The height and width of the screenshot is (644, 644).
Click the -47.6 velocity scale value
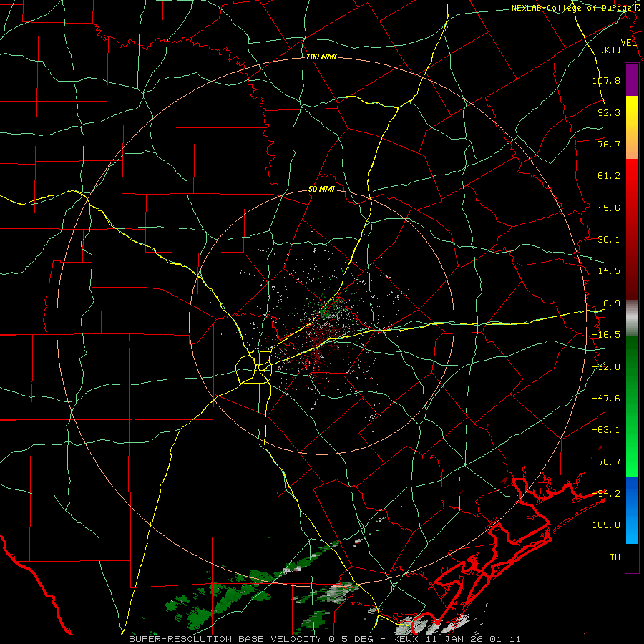606,399
